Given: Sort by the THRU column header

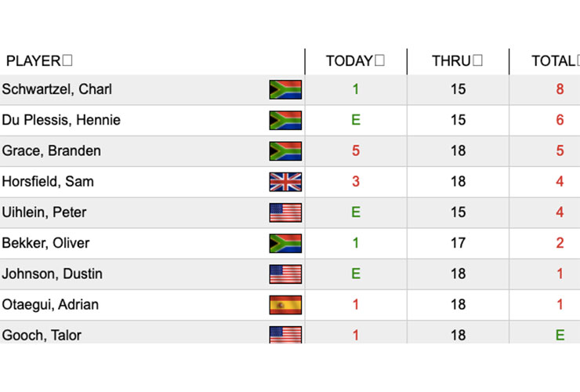Looking at the screenshot, I should [457, 60].
